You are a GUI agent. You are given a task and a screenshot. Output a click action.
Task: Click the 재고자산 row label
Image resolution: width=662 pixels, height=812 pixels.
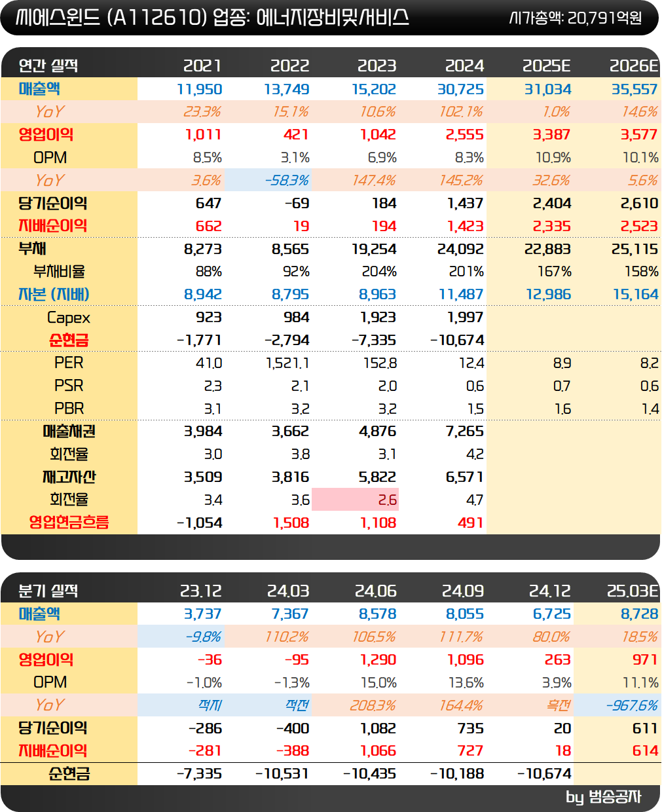tap(69, 477)
